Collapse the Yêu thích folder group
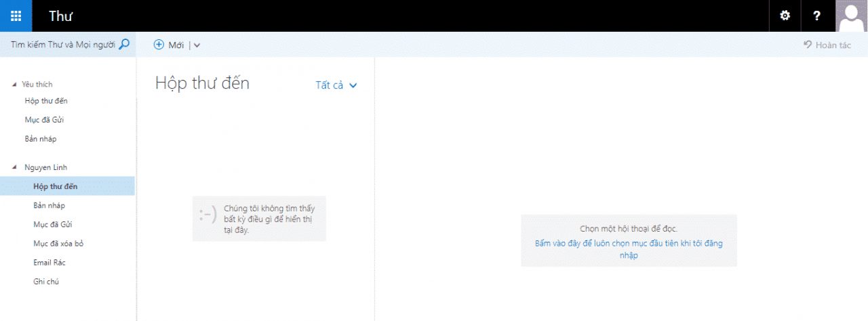This screenshot has height=321, width=868. pyautogui.click(x=14, y=85)
